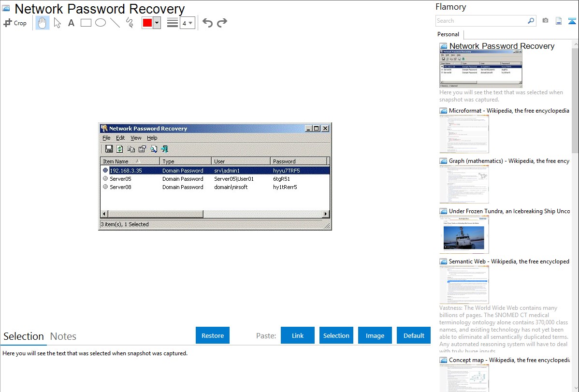
Task: Open Semantic Web Wikipedia snapshot title
Action: (509, 261)
